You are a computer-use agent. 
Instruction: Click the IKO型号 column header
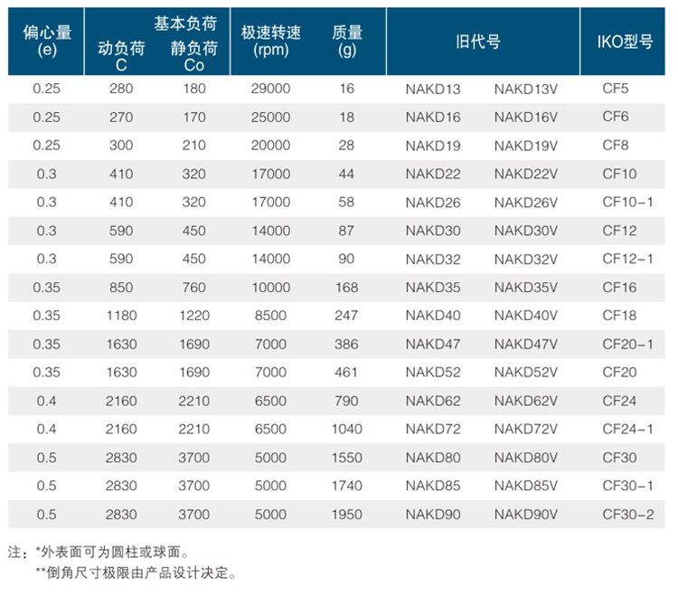pos(625,43)
